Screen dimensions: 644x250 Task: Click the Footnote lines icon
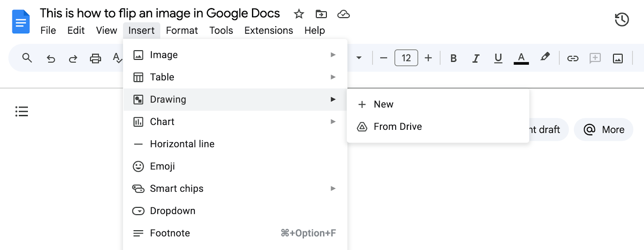[138, 233]
